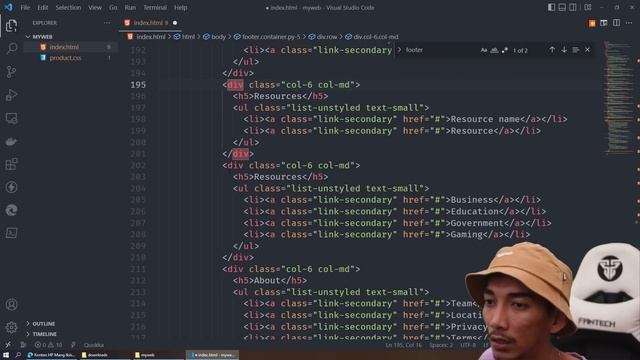The height and width of the screenshot is (360, 640).
Task: Open the File menu
Action: click(x=25, y=7)
